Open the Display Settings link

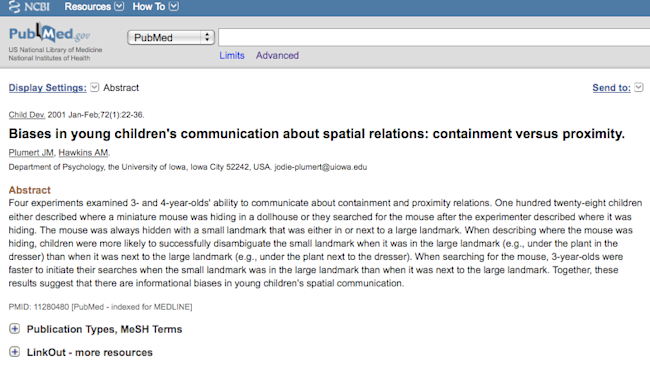click(48, 88)
